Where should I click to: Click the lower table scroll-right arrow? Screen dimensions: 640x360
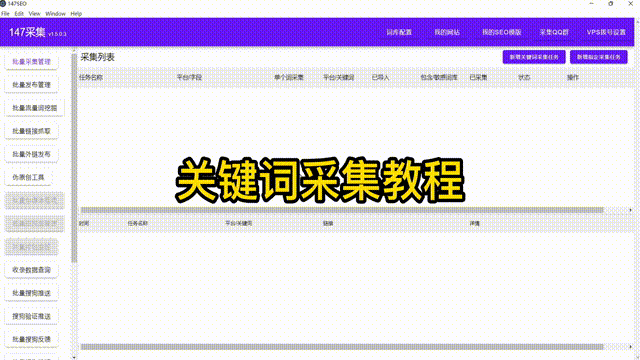click(631, 347)
